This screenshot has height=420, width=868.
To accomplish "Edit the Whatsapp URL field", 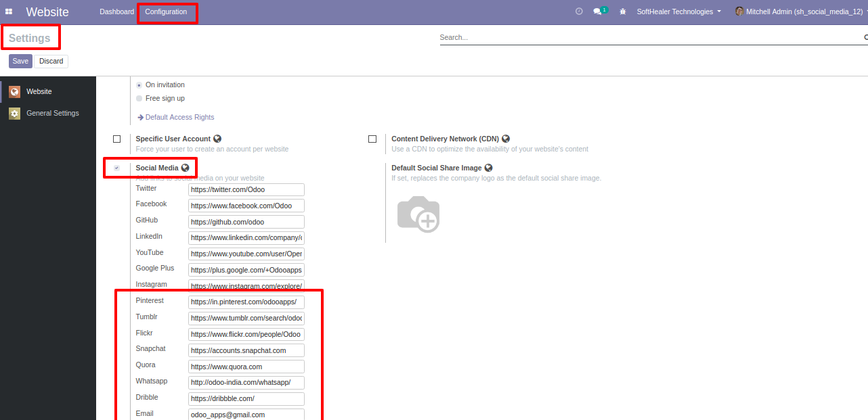I will (x=246, y=383).
